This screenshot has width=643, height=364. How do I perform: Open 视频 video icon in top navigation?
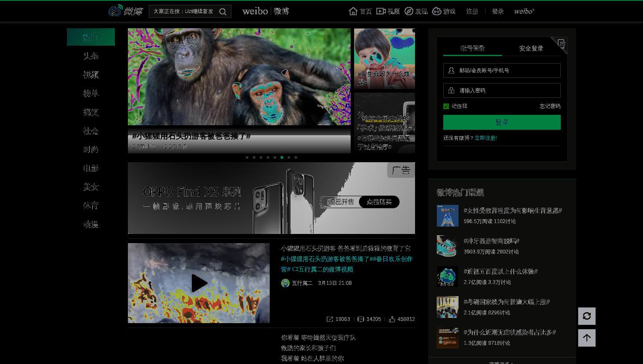381,11
